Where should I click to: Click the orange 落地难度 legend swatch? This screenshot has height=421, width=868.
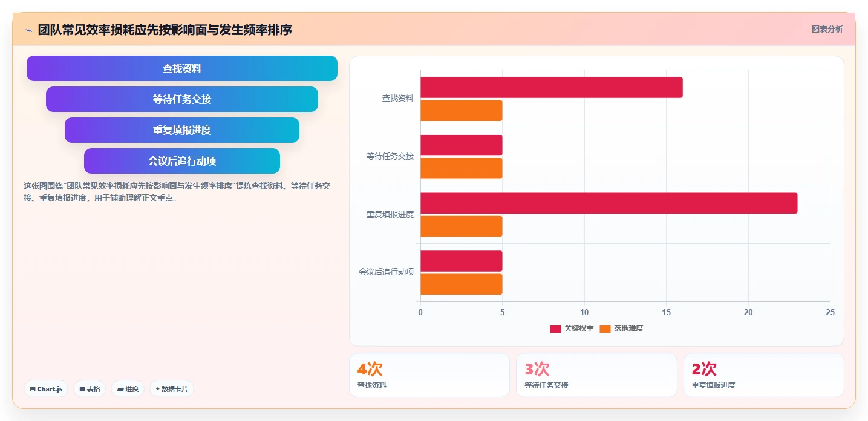pyautogui.click(x=605, y=328)
